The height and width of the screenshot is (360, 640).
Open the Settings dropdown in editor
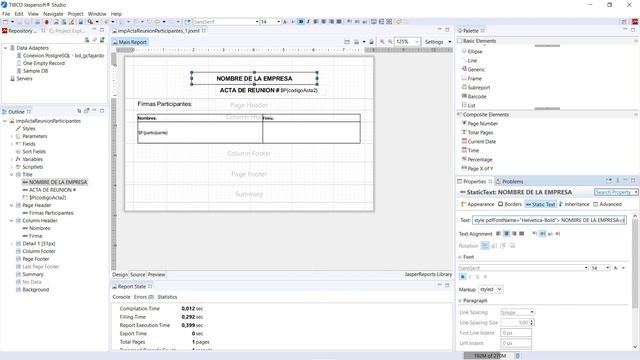[438, 42]
